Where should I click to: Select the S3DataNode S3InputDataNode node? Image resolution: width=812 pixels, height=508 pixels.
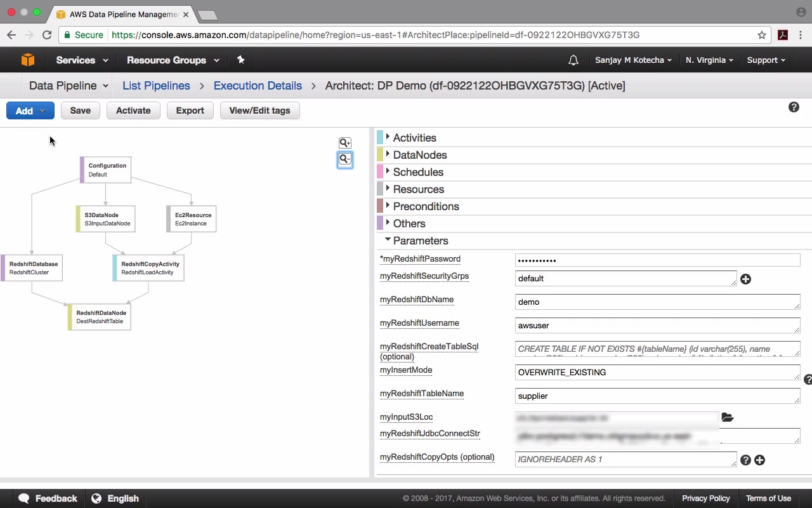click(x=105, y=219)
